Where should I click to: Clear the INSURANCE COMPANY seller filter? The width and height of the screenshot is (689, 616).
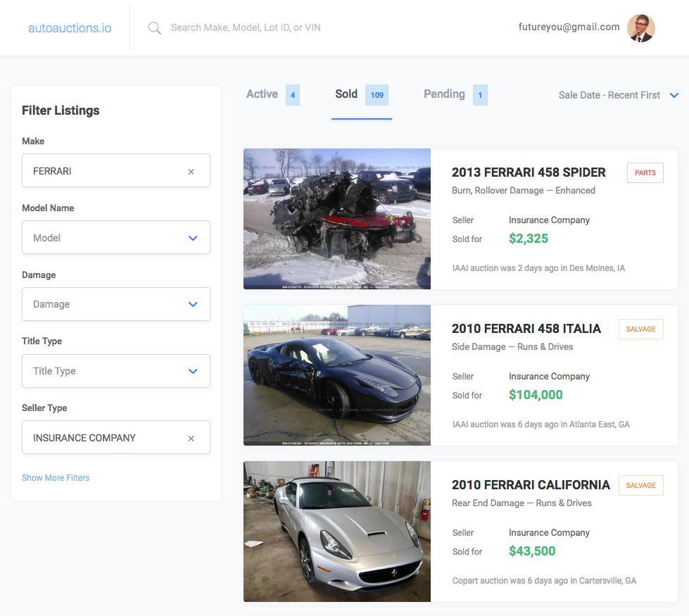point(190,437)
